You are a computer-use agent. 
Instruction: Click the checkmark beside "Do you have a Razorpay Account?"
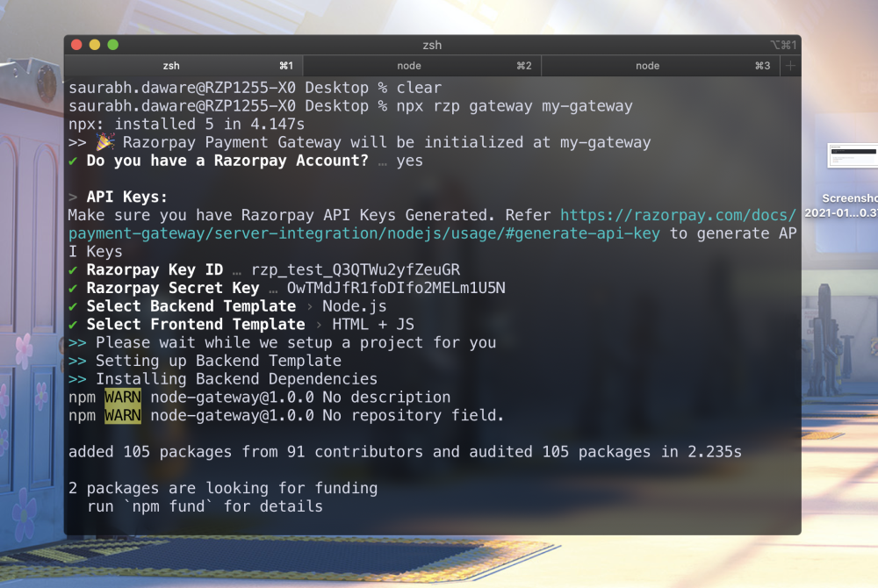coord(74,161)
